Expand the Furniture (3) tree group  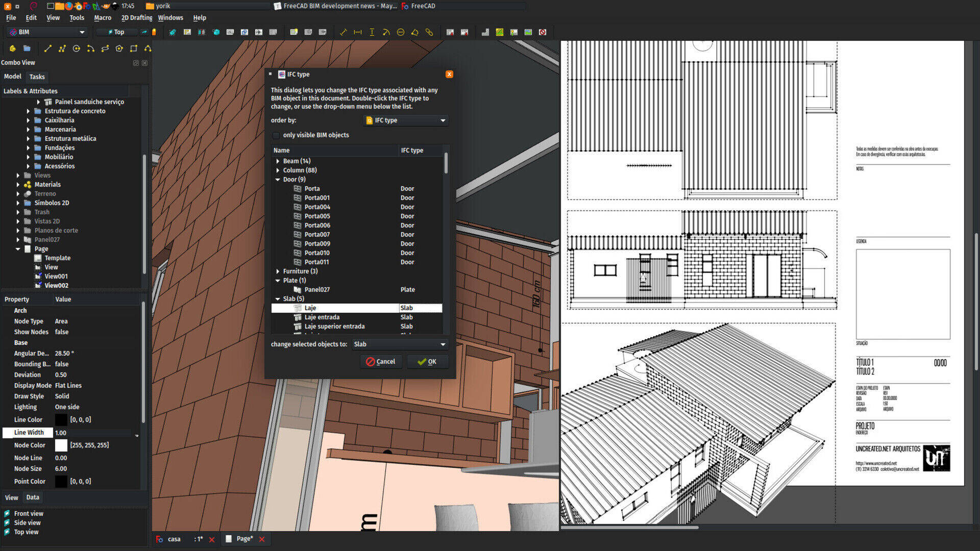click(x=279, y=271)
